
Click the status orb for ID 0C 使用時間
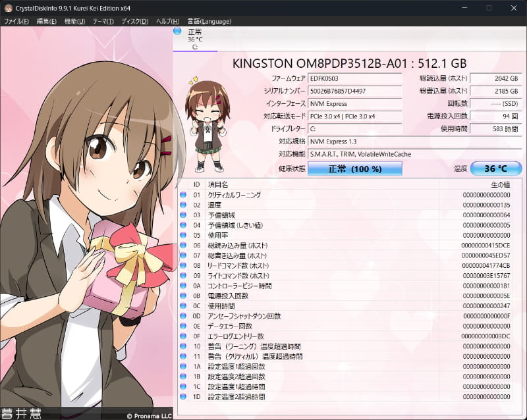point(183,305)
